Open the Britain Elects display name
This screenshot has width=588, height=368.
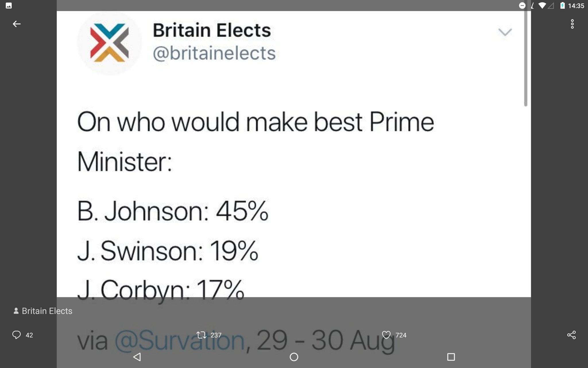coord(212,30)
